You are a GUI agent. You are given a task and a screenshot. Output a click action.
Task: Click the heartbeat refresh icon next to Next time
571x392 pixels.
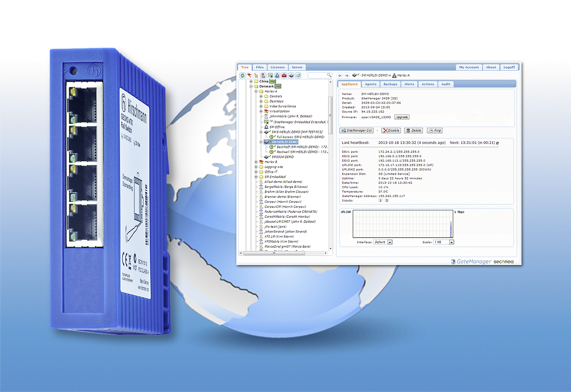tap(497, 143)
